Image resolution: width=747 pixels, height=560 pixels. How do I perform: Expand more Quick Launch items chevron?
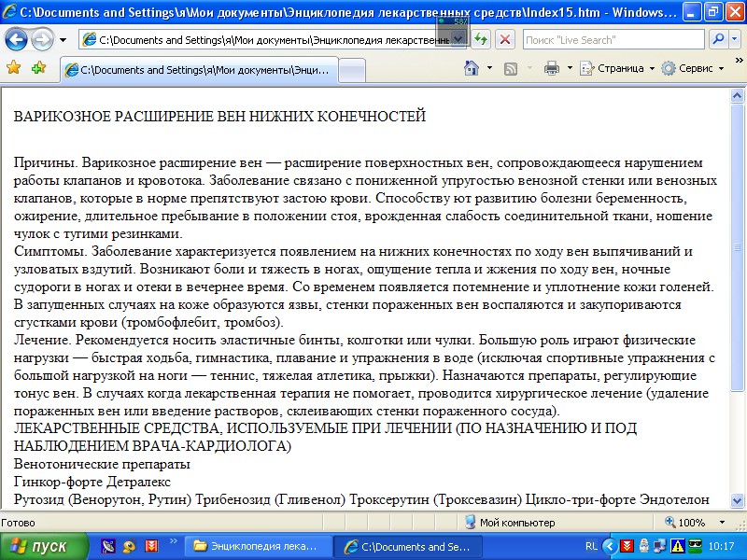pos(173,541)
